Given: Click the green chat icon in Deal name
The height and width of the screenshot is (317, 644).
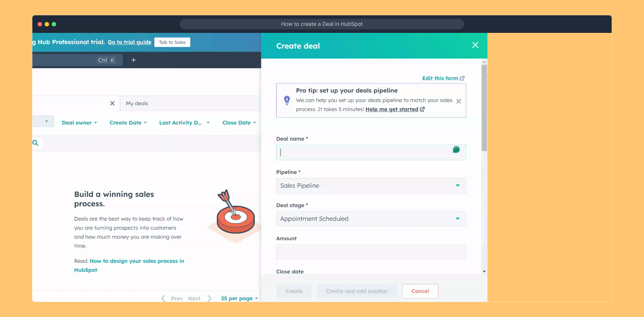Looking at the screenshot, I should [456, 150].
